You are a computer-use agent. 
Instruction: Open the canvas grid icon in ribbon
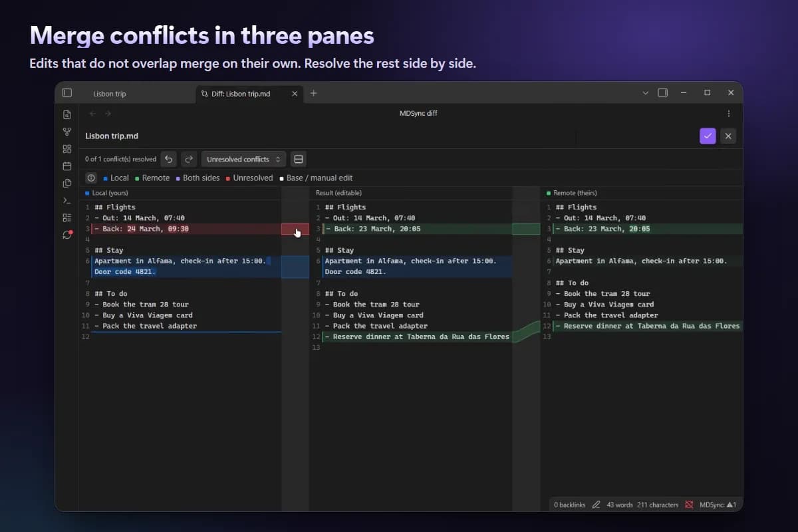[66, 149]
